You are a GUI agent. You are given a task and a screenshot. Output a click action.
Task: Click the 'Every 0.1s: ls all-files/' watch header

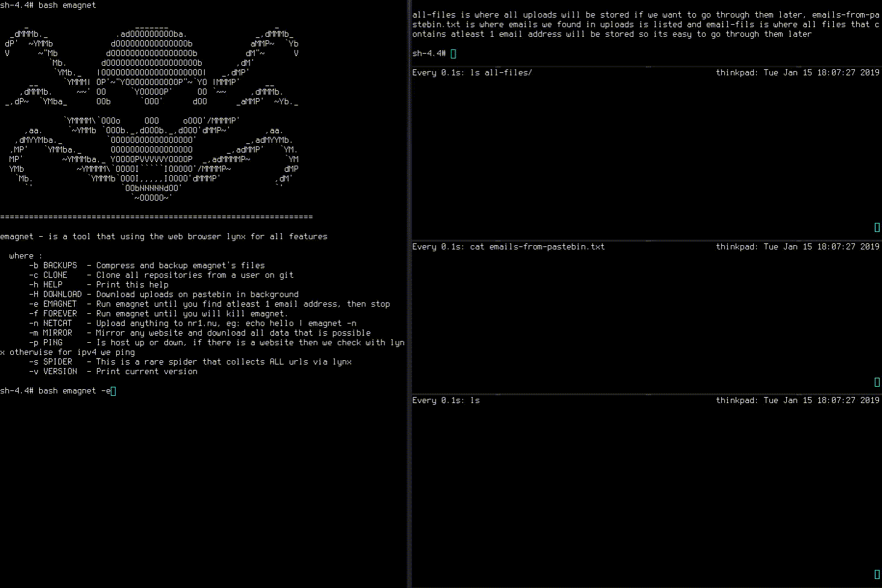[x=472, y=73]
